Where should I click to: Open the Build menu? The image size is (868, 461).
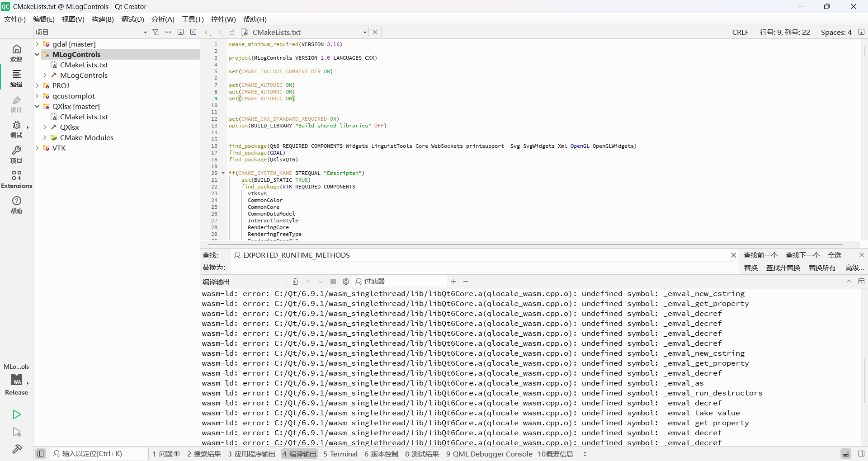pos(103,19)
